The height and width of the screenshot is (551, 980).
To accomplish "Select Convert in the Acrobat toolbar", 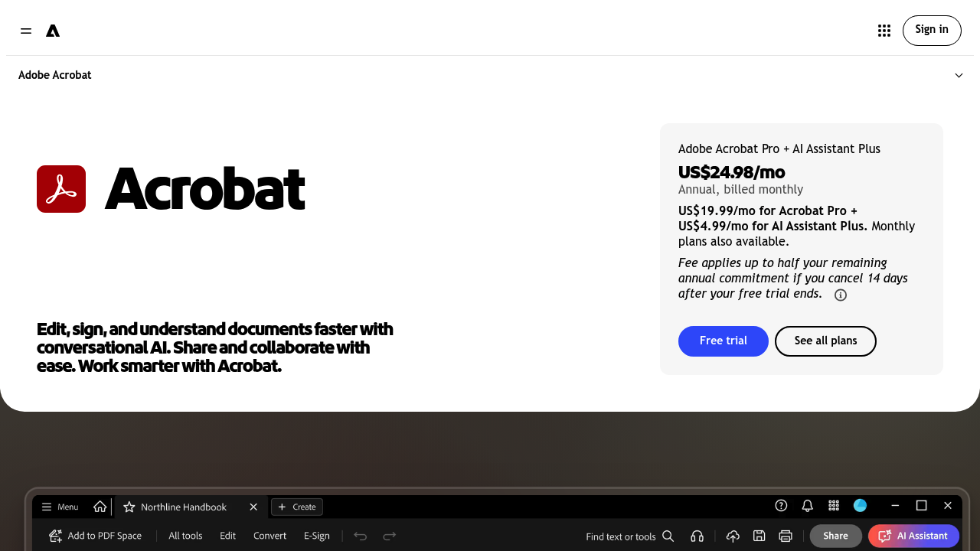I will (269, 536).
